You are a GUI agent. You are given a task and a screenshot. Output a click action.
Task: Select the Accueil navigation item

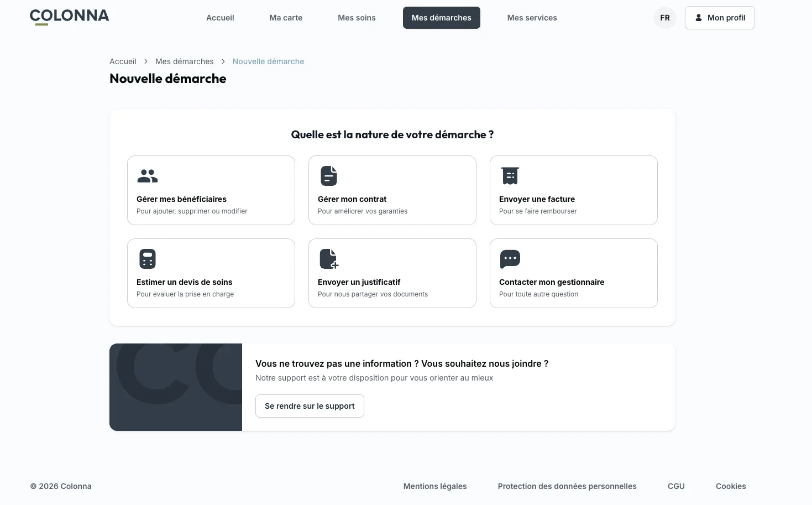pyautogui.click(x=220, y=18)
